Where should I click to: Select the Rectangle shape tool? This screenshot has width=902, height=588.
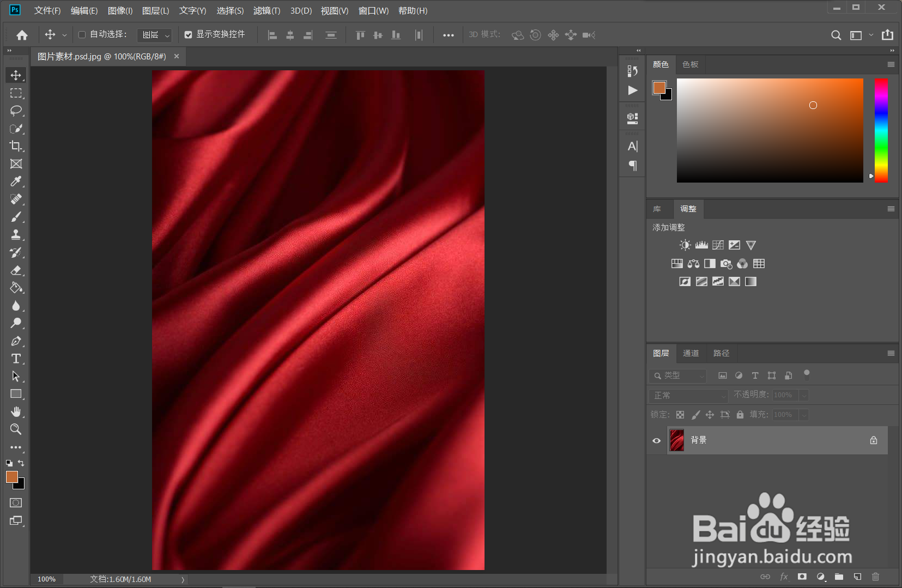pos(16,394)
